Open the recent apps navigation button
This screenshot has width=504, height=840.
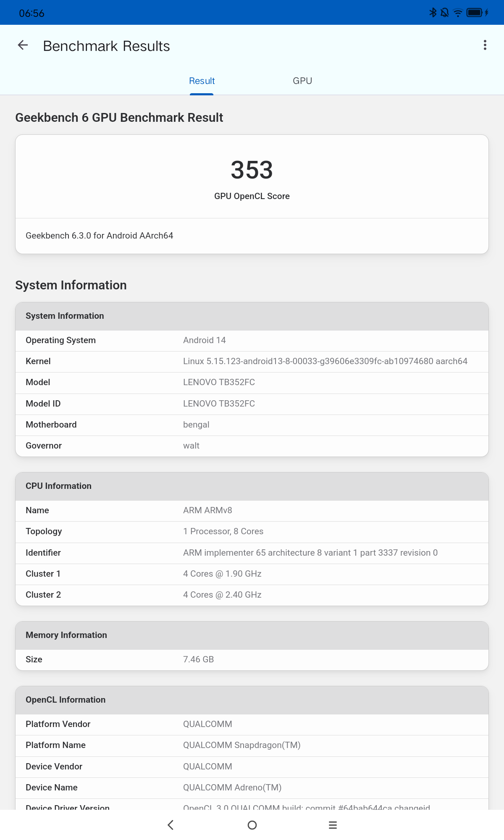click(333, 825)
